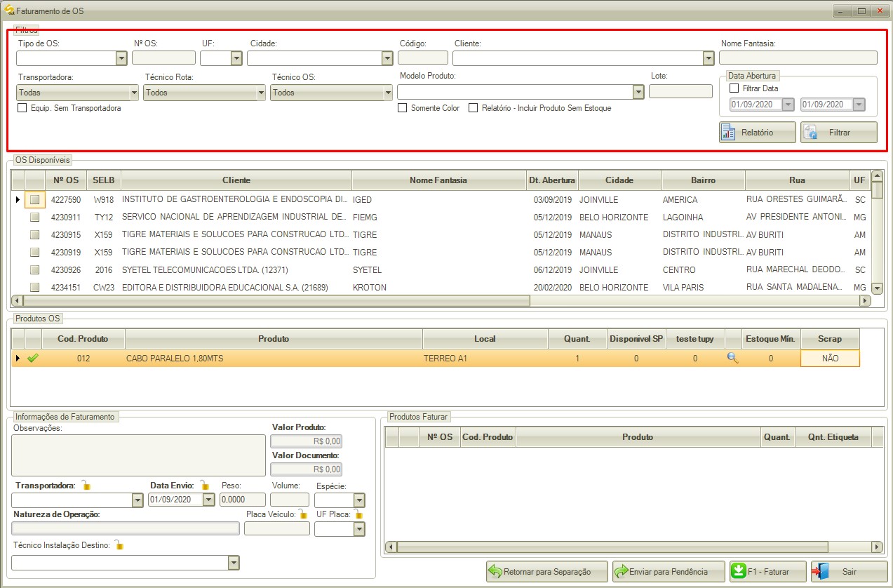Click the Relatório button
This screenshot has width=893, height=588.
coord(758,132)
